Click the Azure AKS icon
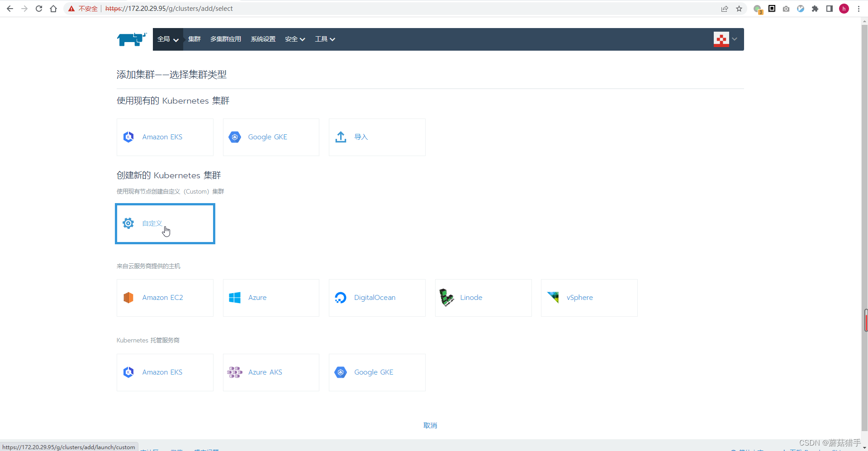The height and width of the screenshot is (451, 868). click(235, 372)
